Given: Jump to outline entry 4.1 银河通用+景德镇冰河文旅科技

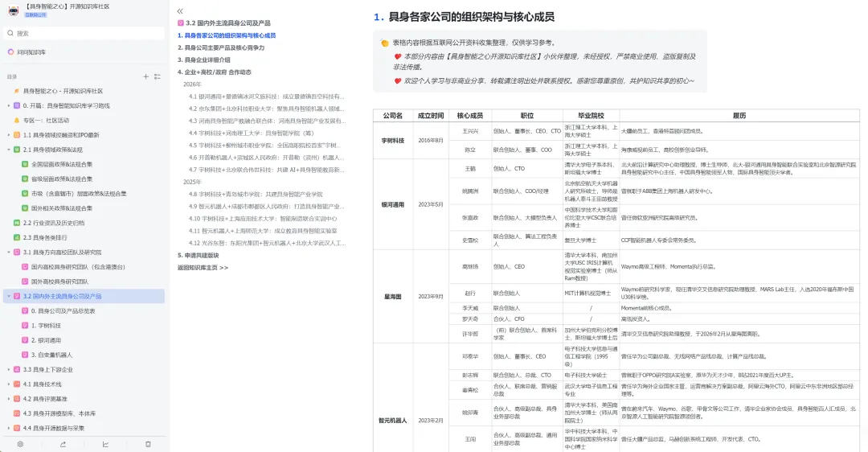Looking at the screenshot, I should click(266, 97).
